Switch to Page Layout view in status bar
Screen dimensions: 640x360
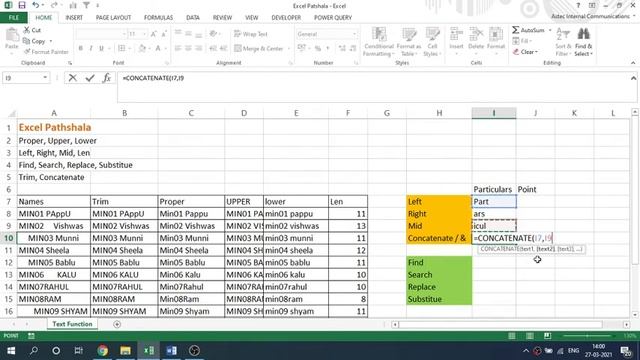coord(529,336)
